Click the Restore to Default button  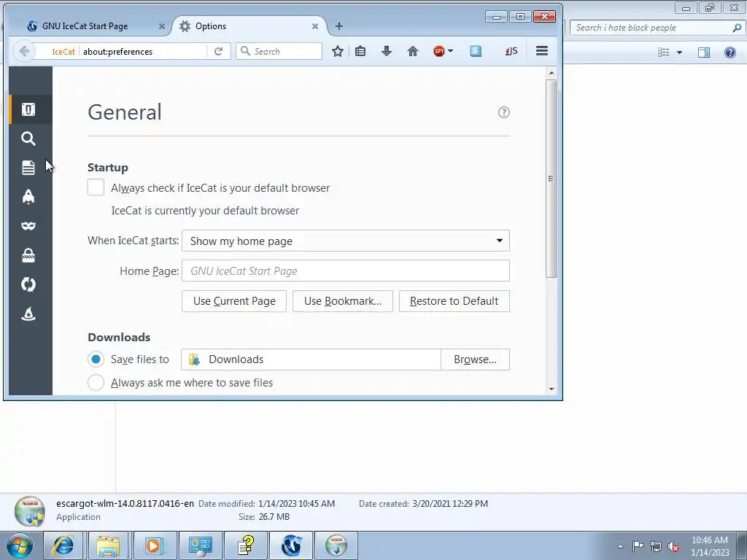[x=454, y=301]
